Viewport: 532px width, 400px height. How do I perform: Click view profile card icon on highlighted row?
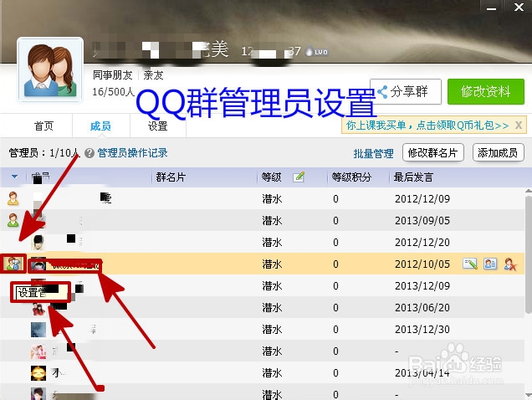[x=490, y=264]
